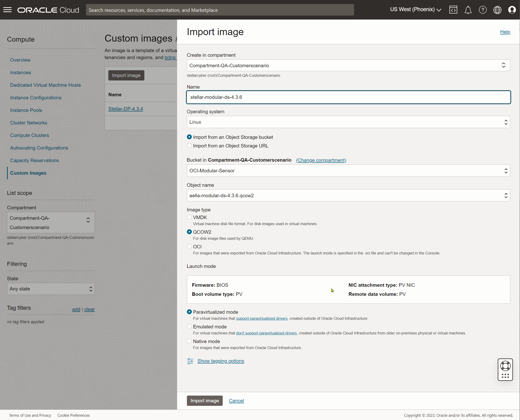Select Native mode launch option
Image resolution: width=520 pixels, height=420 pixels.
[x=189, y=341]
